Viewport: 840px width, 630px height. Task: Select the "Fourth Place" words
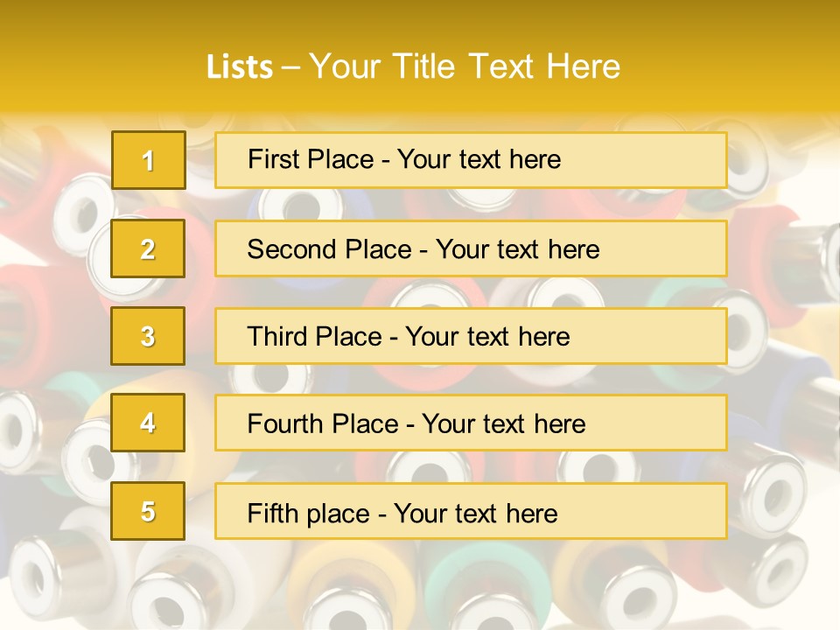tap(322, 424)
